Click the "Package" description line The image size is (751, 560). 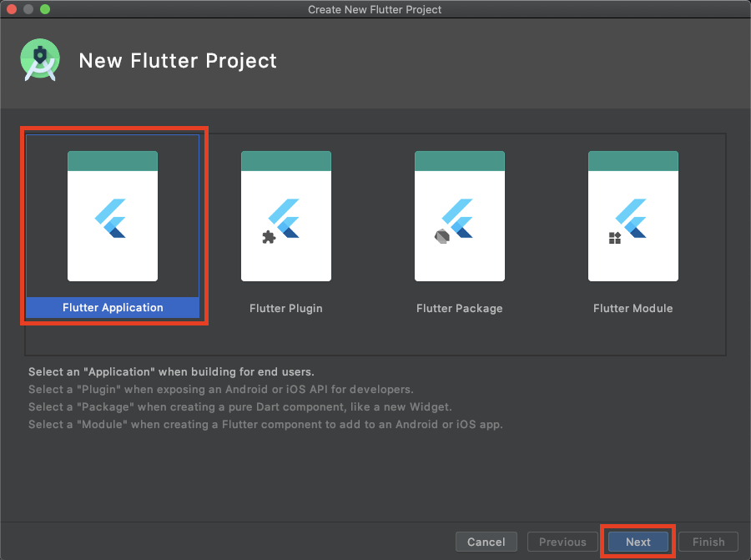point(240,407)
